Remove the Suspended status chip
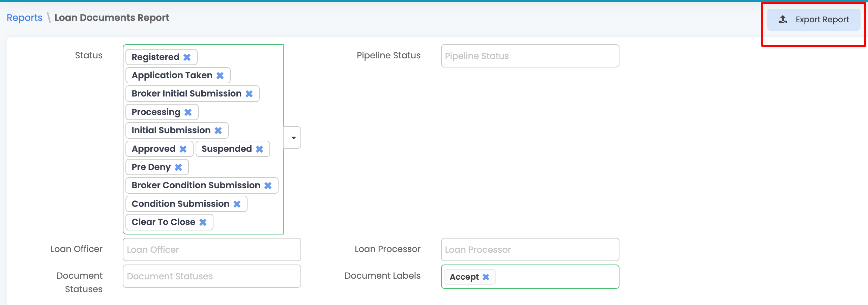Screen dimensions: 868x305 pyautogui.click(x=260, y=148)
